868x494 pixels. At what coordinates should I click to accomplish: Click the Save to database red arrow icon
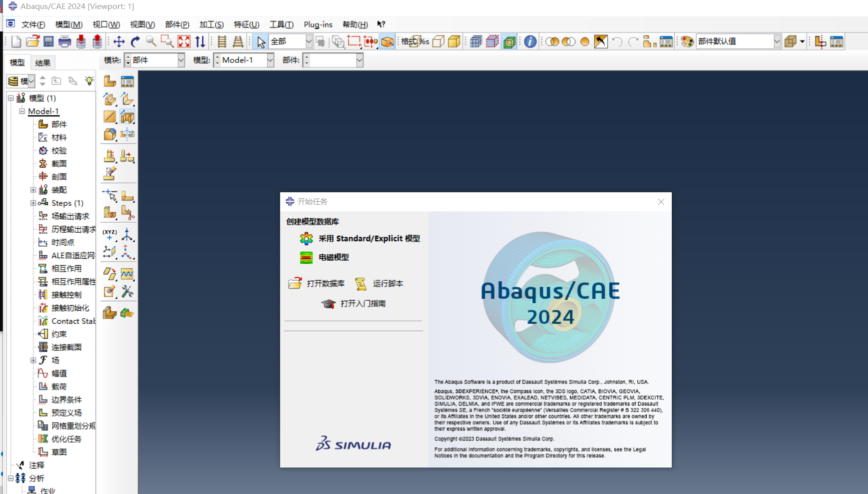pyautogui.click(x=81, y=41)
